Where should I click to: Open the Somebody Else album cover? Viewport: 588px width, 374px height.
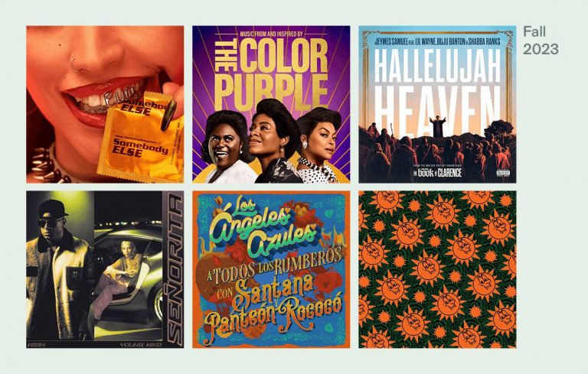[x=105, y=104]
